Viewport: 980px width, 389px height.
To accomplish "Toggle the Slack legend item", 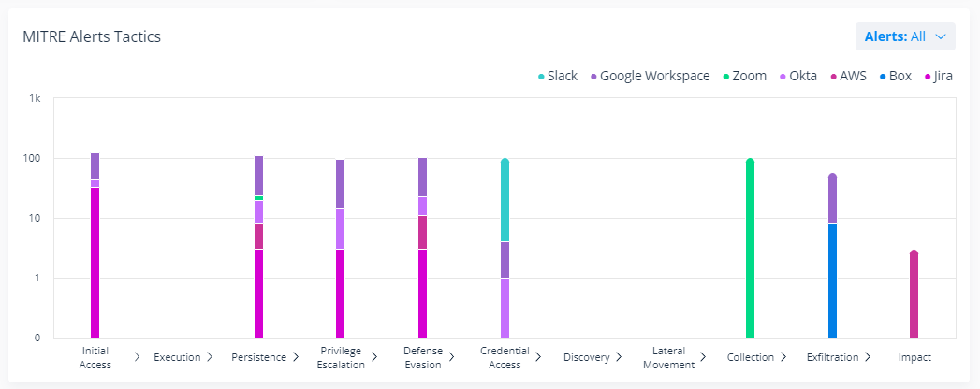I will (x=558, y=76).
